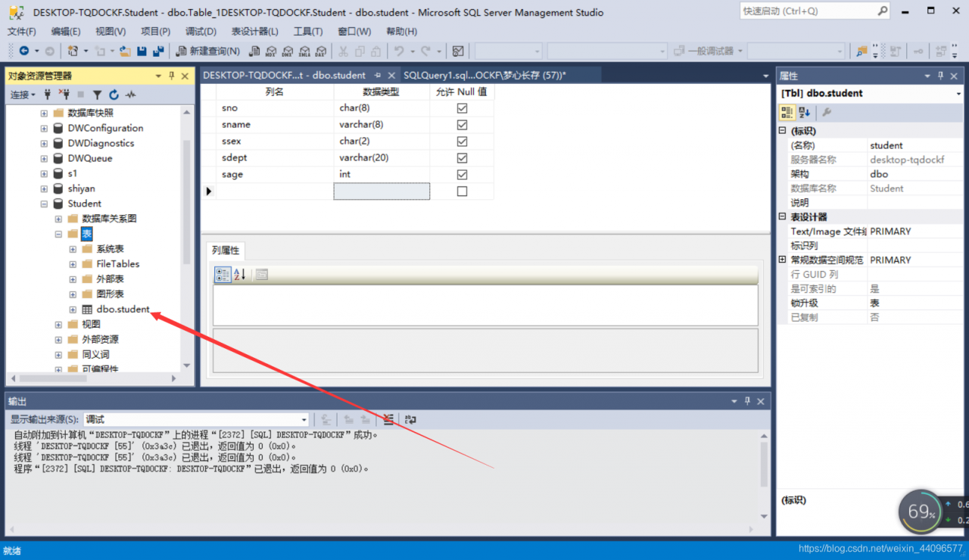The image size is (969, 560).
Task: Click the activity monitor icon in main toolbar
Action: pyautogui.click(x=458, y=51)
